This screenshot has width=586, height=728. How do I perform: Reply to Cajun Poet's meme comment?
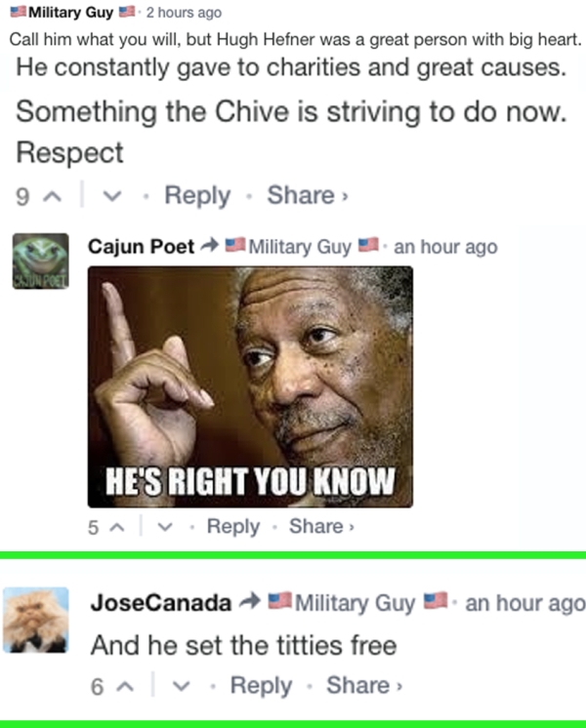(233, 527)
